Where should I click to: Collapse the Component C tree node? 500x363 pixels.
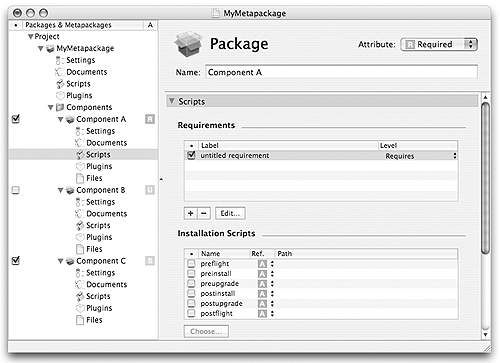click(x=60, y=261)
